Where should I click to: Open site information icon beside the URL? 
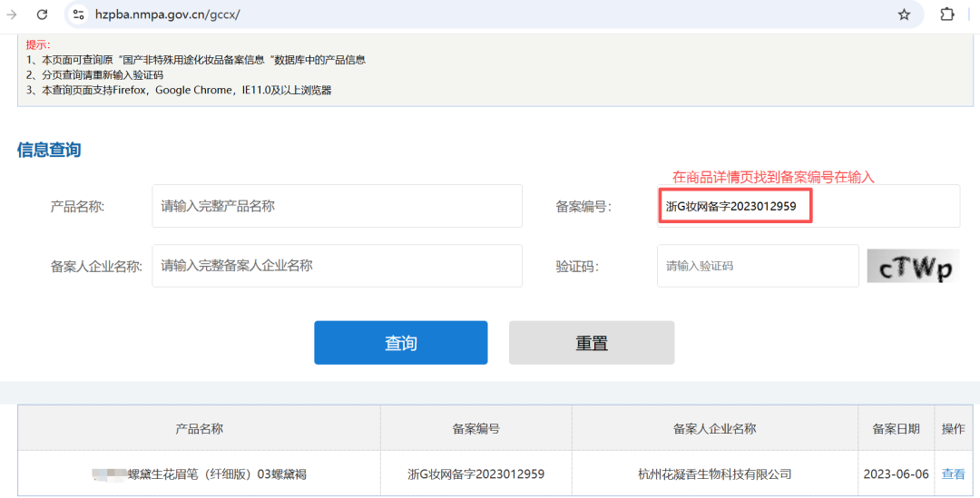pos(79,15)
